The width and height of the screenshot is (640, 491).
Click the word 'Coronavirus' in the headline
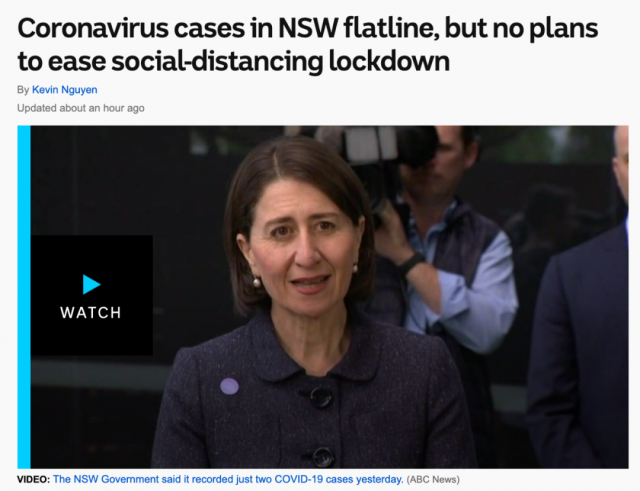point(93,28)
